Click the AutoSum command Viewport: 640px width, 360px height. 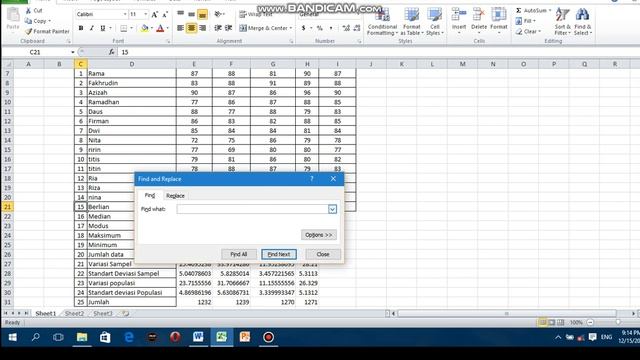pyautogui.click(x=533, y=10)
